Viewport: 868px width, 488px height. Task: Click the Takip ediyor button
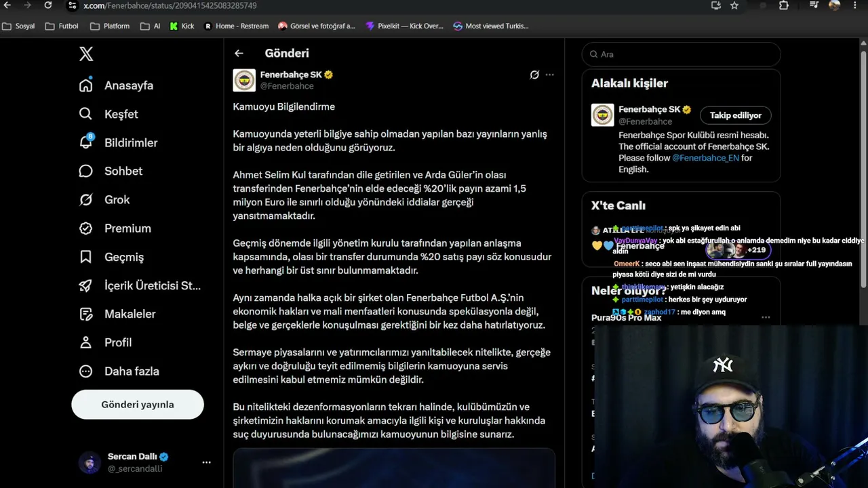(x=736, y=115)
